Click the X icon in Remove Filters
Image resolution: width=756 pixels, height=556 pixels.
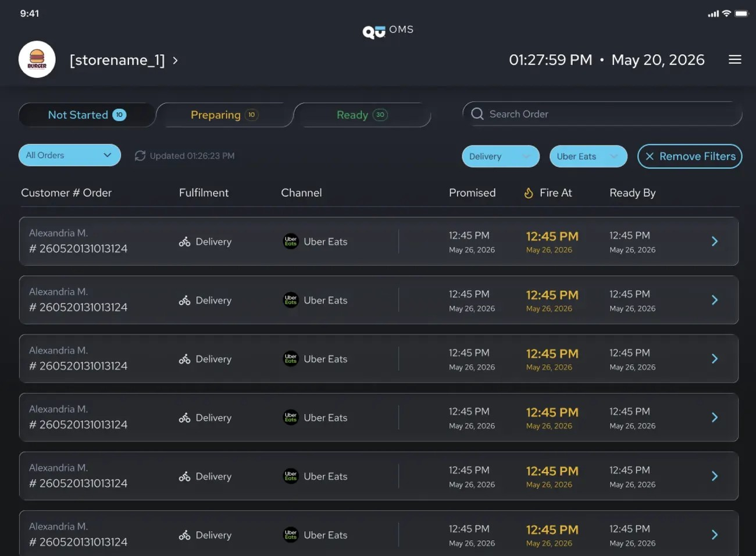click(650, 156)
